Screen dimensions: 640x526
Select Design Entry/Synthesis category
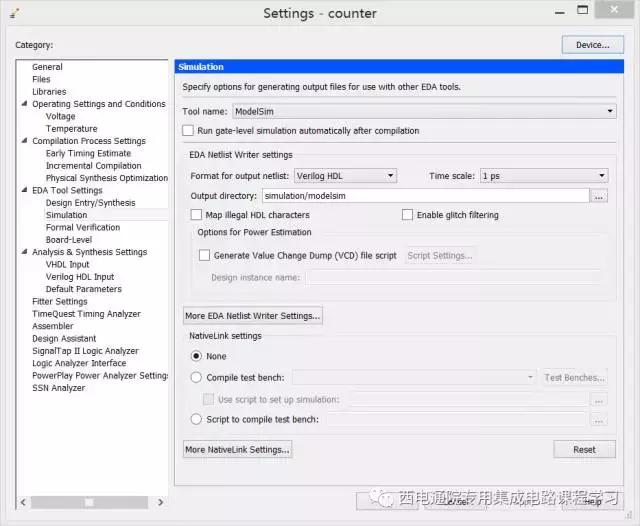90,203
